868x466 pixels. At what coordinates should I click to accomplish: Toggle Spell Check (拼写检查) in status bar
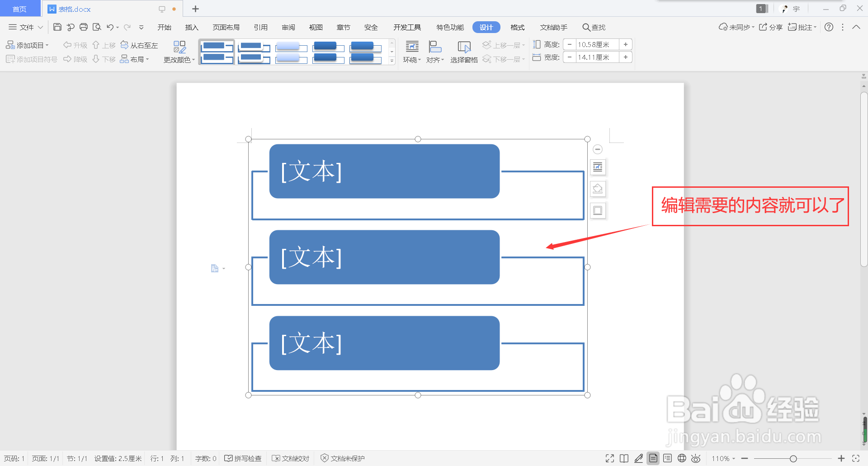point(243,458)
